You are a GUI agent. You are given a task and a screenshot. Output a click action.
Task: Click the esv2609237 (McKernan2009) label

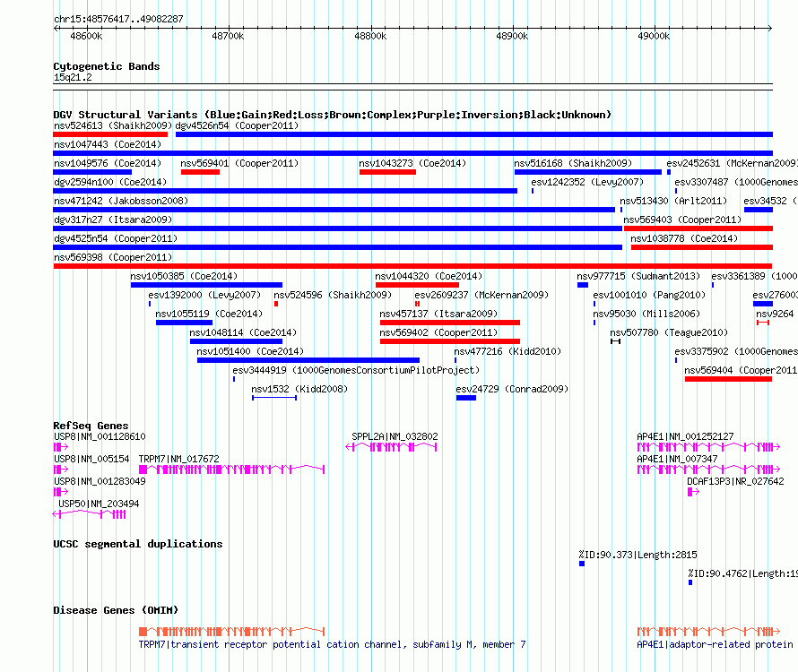pos(481,295)
